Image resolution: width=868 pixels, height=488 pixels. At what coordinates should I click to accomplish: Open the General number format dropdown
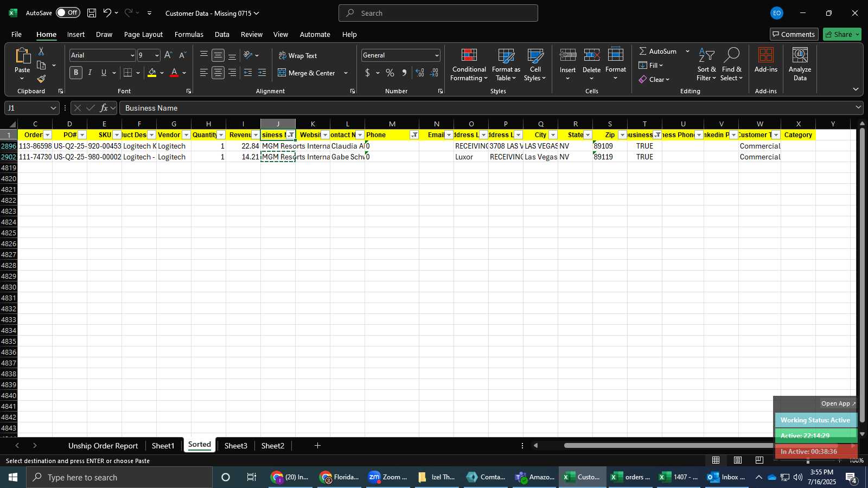437,55
